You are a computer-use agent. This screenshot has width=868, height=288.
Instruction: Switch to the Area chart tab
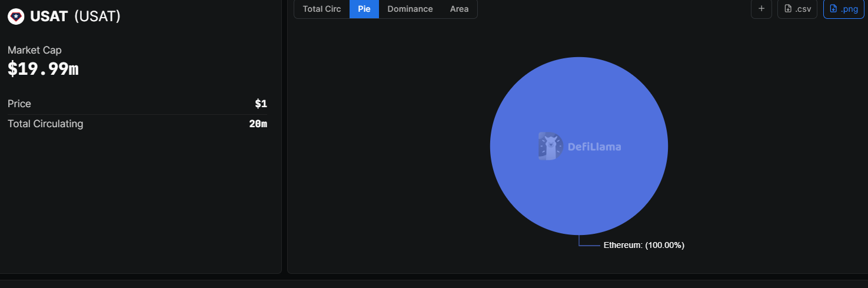(460, 9)
